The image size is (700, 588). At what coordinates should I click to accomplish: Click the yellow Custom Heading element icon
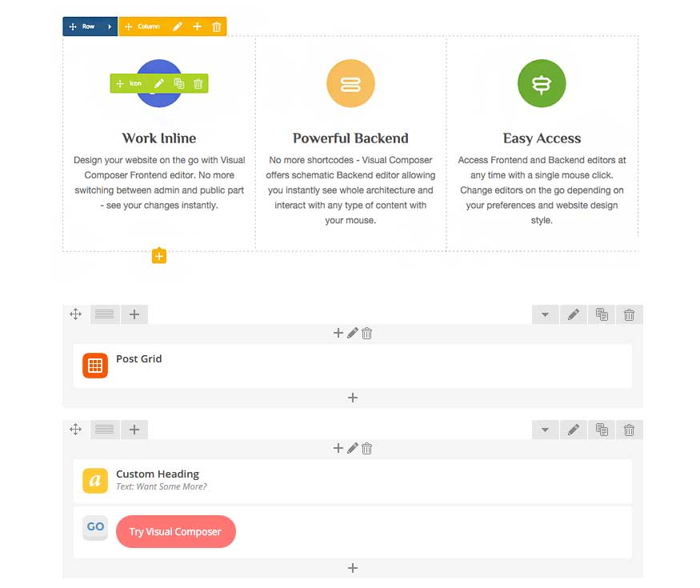click(95, 481)
